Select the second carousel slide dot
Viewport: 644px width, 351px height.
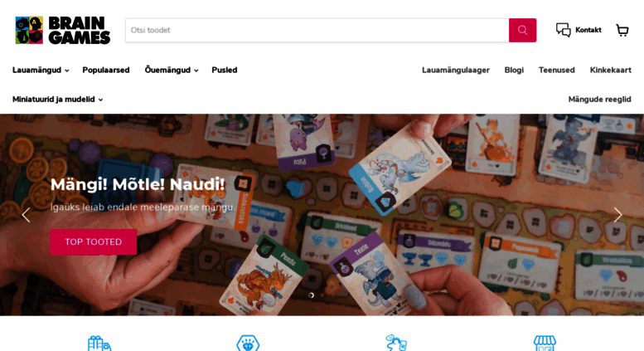[322, 295]
